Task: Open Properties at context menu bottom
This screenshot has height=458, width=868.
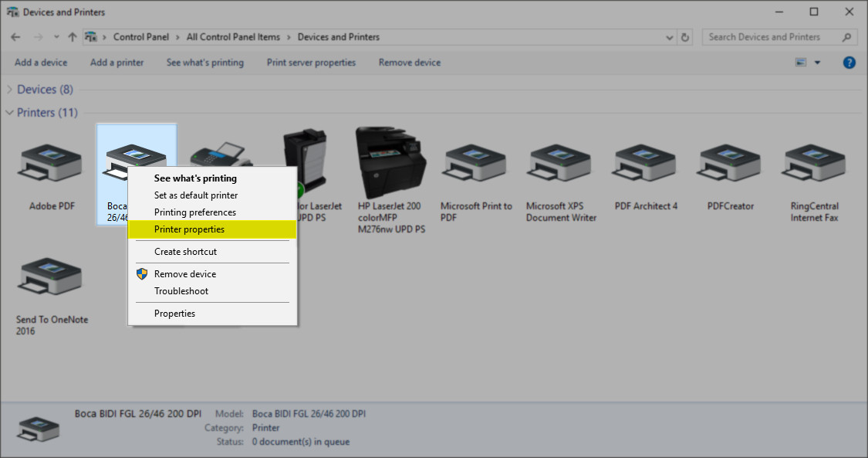Action: pos(213,314)
